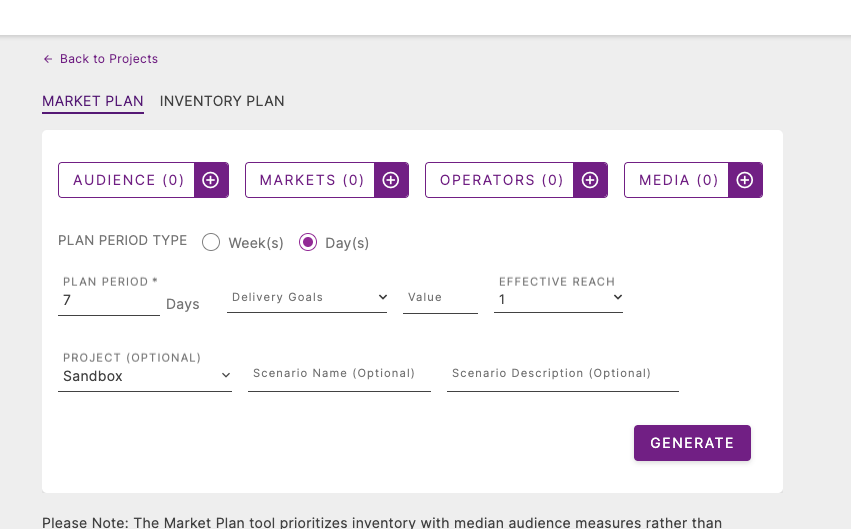Image resolution: width=851 pixels, height=529 pixels.
Task: Click the Generate button
Action: click(x=692, y=443)
